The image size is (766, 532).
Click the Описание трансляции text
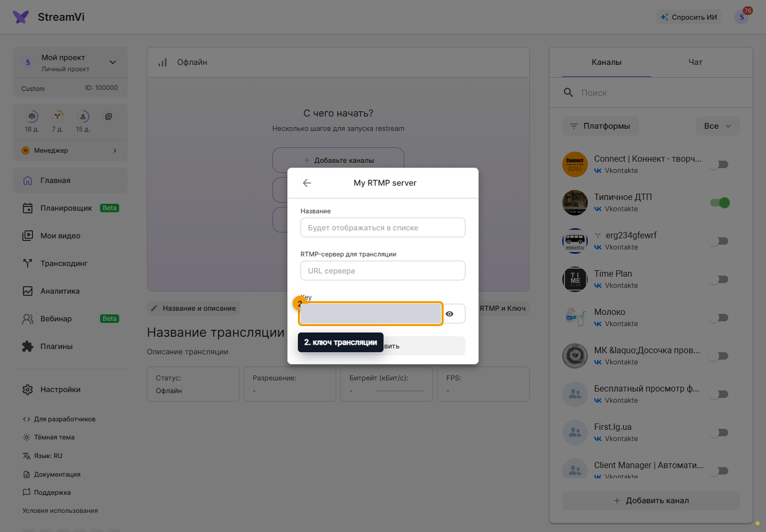188,352
